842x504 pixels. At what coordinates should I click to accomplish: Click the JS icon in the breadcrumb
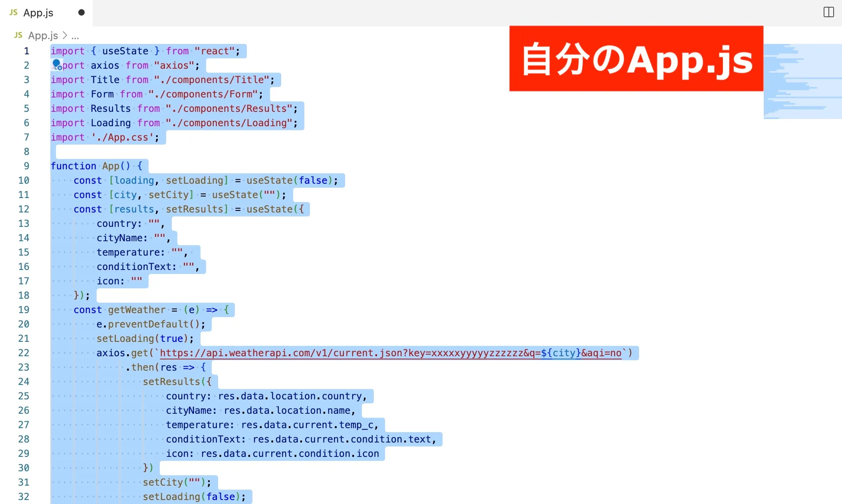(18, 35)
